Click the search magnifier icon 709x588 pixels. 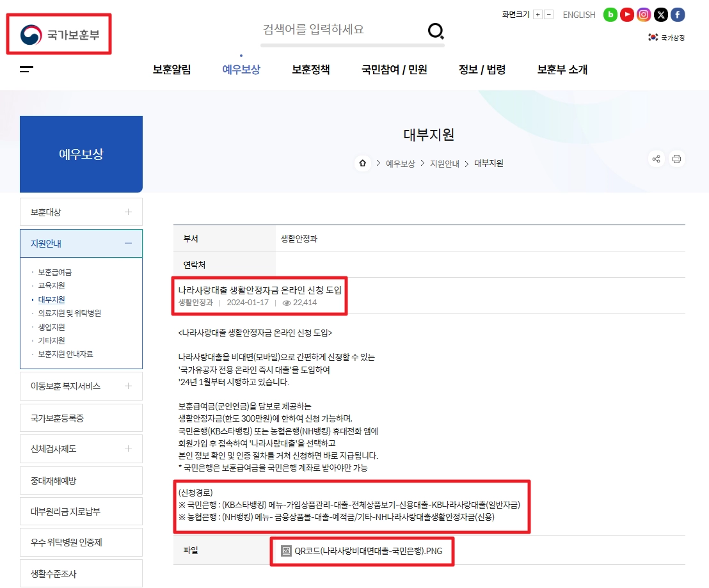436,31
